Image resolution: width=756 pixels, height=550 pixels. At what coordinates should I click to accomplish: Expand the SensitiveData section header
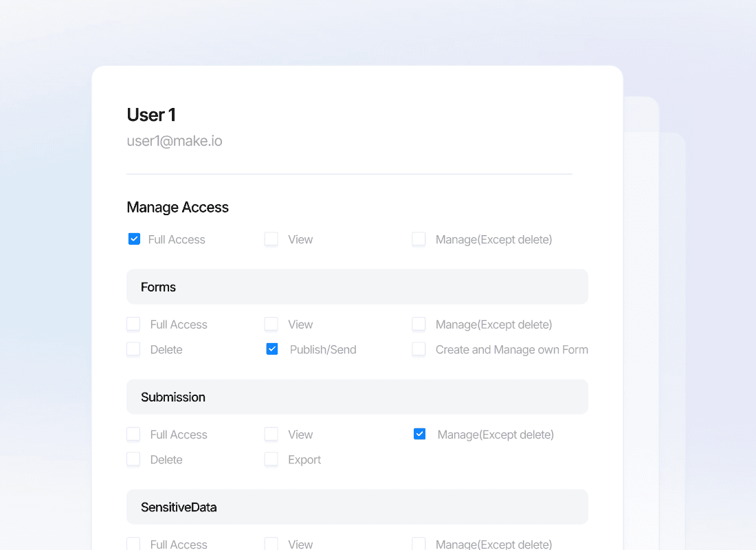click(357, 507)
